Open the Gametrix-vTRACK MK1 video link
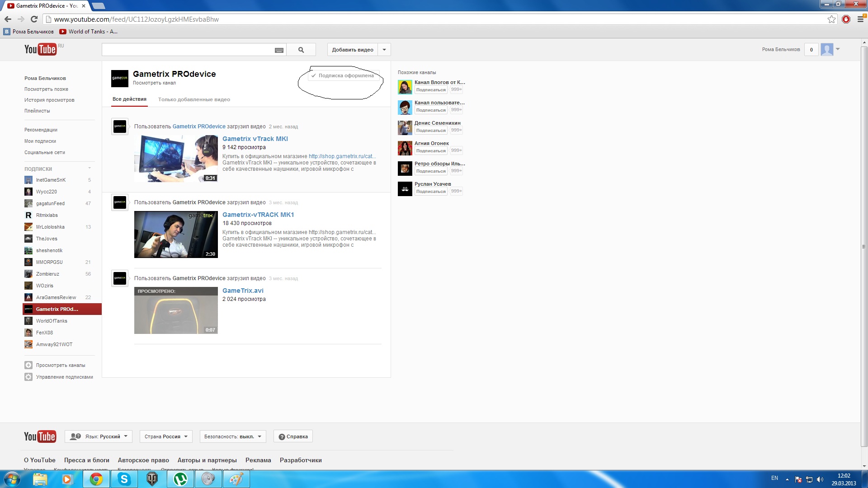This screenshot has height=488, width=868. [258, 215]
